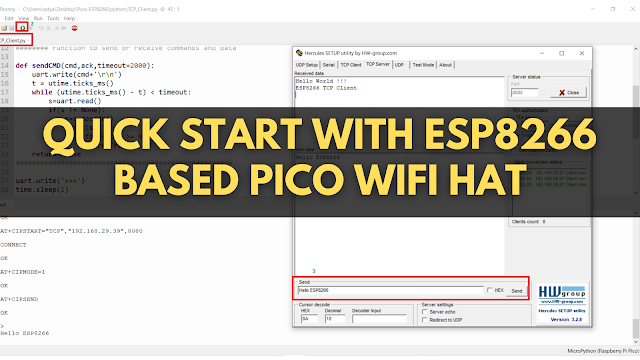Click the Send button in Hercules
The width and height of the screenshot is (640, 360).
click(x=517, y=291)
